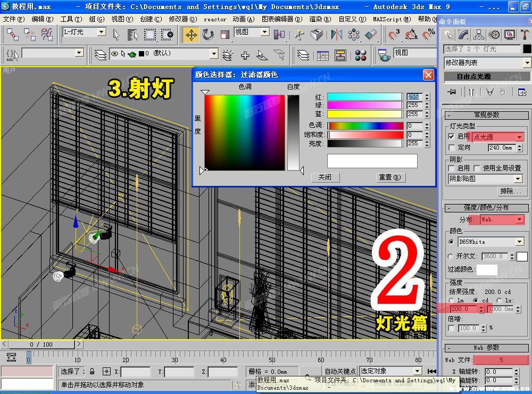Select the D65White color radio button
The image size is (532, 394).
(x=451, y=242)
